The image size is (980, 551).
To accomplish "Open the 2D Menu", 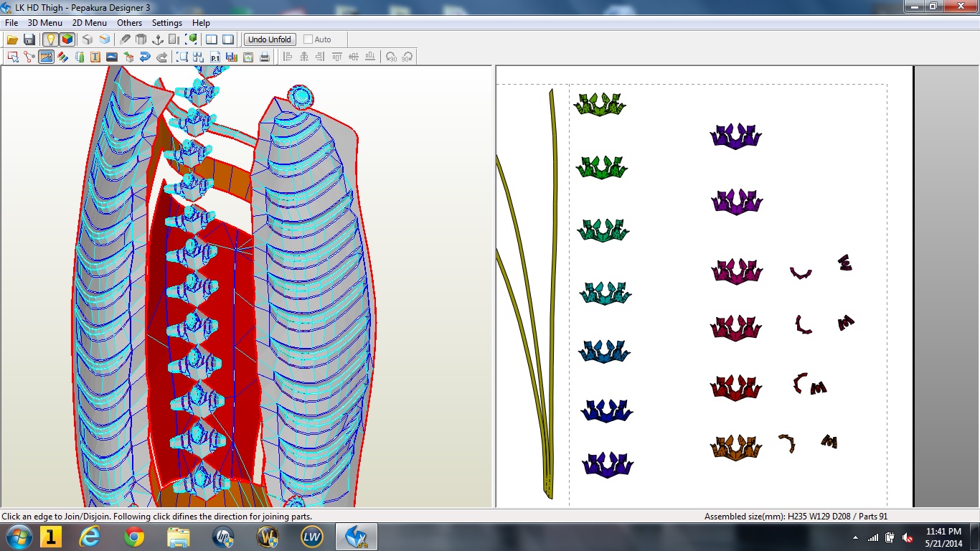I will 89,23.
